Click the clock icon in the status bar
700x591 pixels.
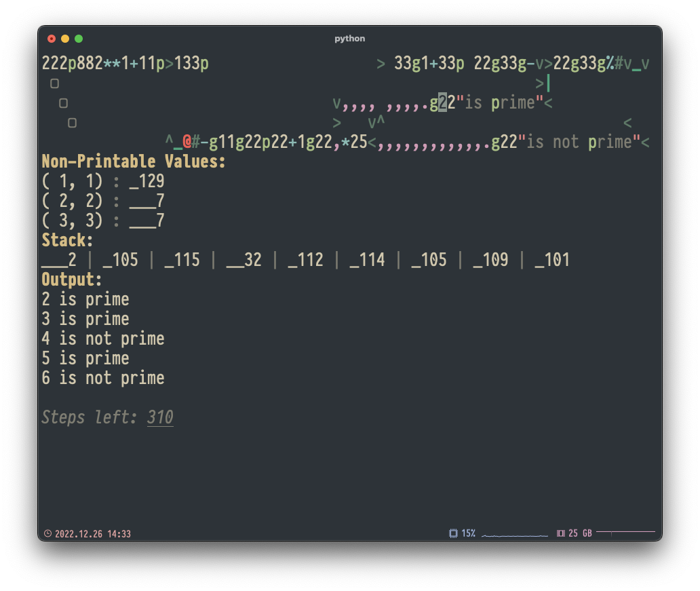(47, 533)
